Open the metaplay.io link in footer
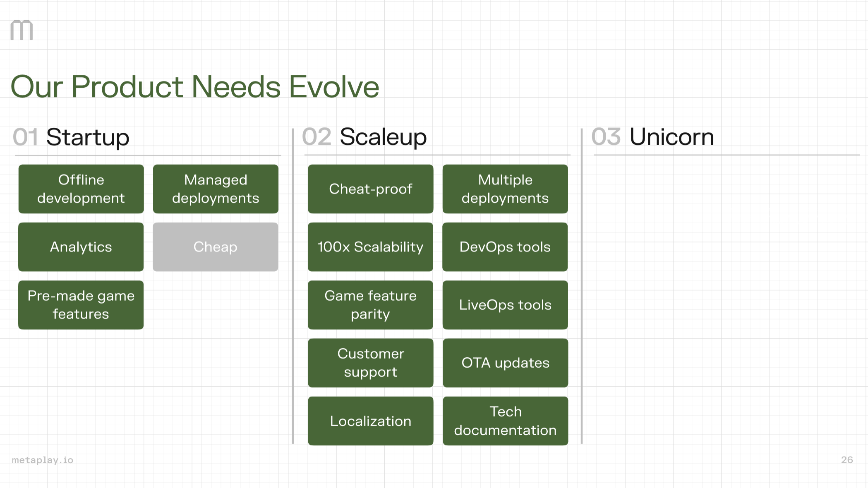Screen dimensions: 868x488 coord(42,459)
